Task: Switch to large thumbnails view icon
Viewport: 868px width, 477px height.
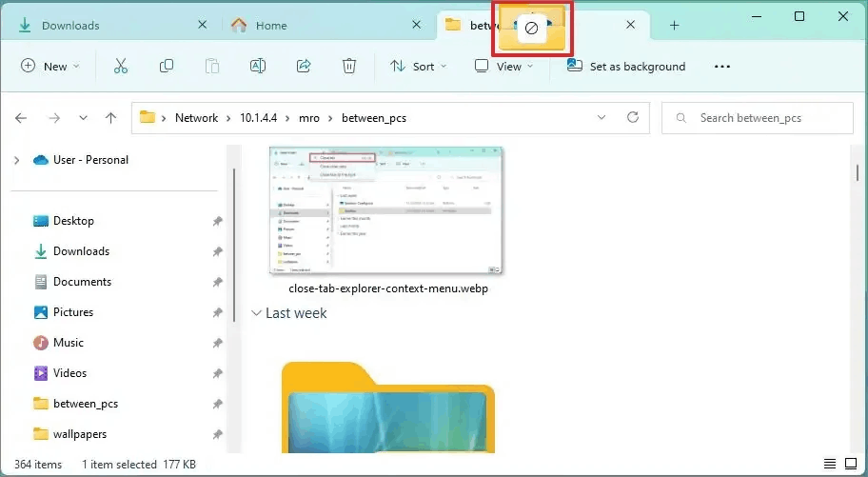Action: coord(851,463)
